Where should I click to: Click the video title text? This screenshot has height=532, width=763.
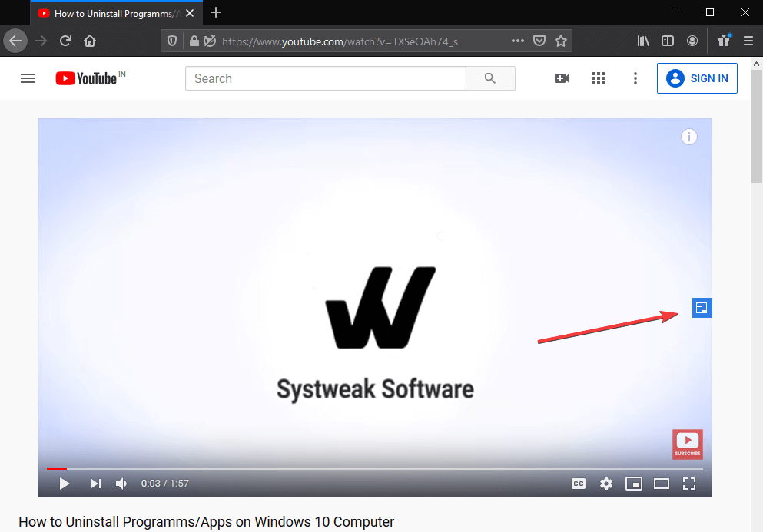(x=207, y=522)
